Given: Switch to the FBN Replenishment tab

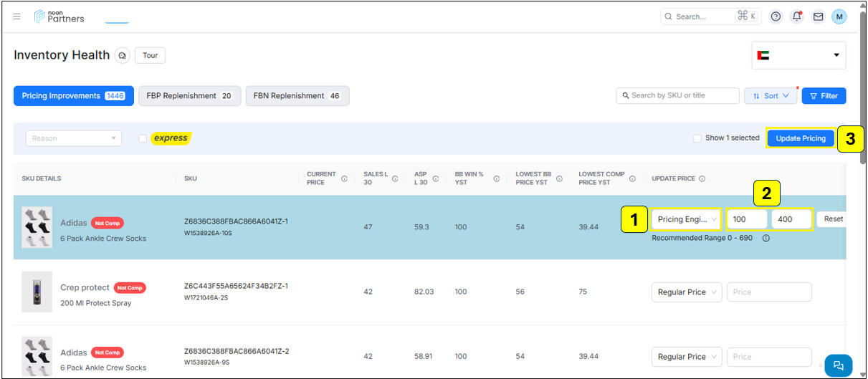Looking at the screenshot, I should pyautogui.click(x=297, y=96).
